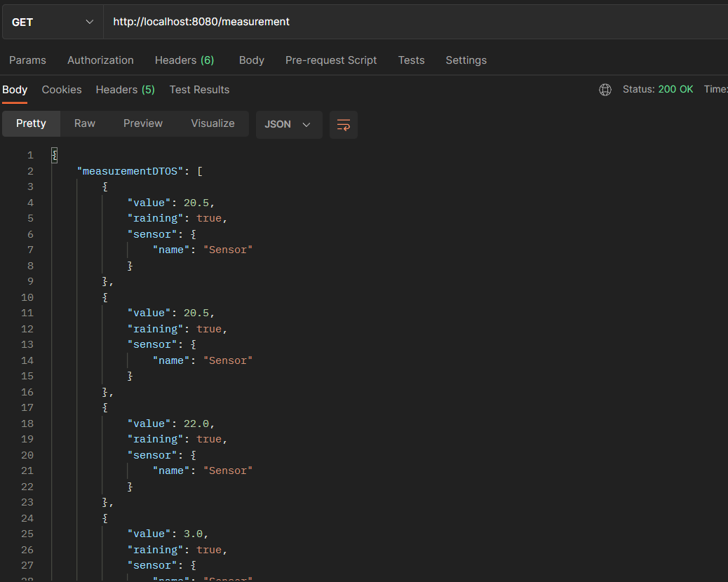This screenshot has height=582, width=728.
Task: Click the value 20.5 on line 11
Action: (196, 313)
